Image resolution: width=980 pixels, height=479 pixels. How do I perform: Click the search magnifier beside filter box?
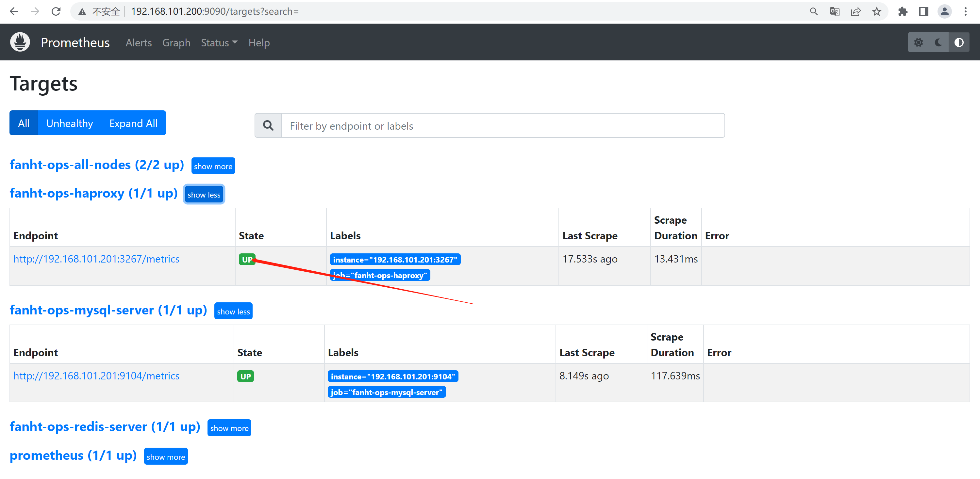[x=268, y=125]
